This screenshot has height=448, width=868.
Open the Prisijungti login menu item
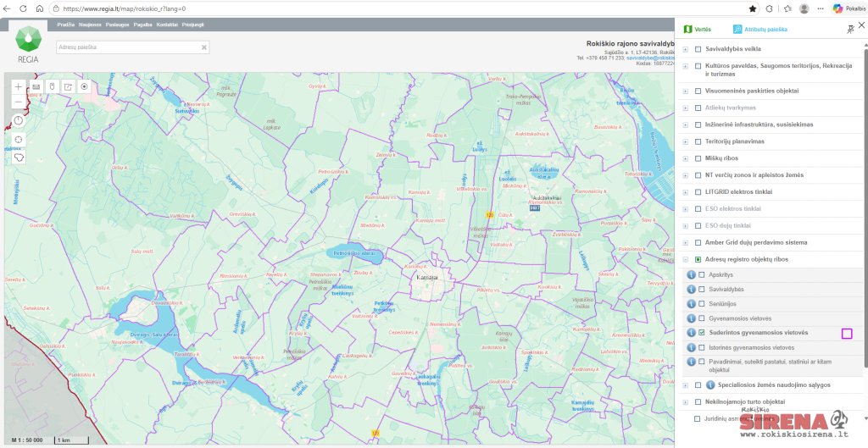pyautogui.click(x=192, y=25)
